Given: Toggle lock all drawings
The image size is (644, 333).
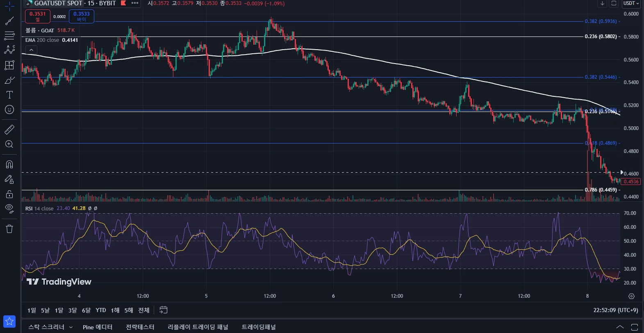Looking at the screenshot, I should tap(9, 194).
